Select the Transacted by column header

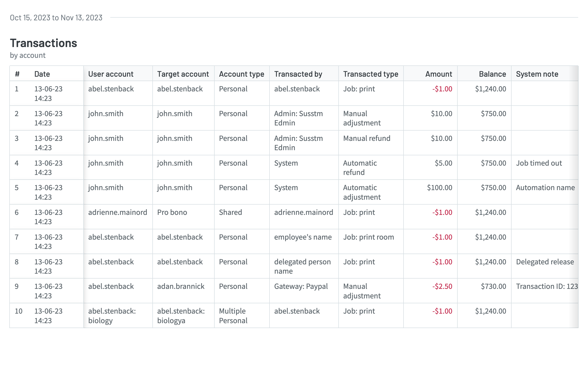pyautogui.click(x=298, y=74)
